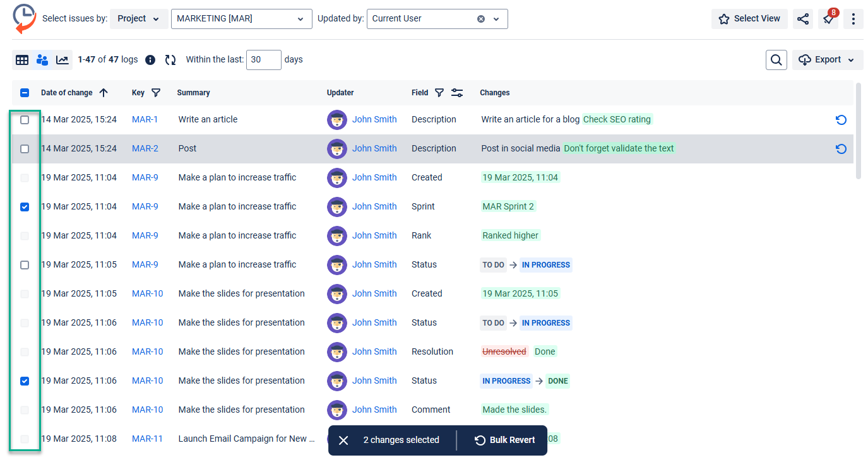Click the refresh logs icon
This screenshot has height=460, width=868.
click(x=170, y=60)
